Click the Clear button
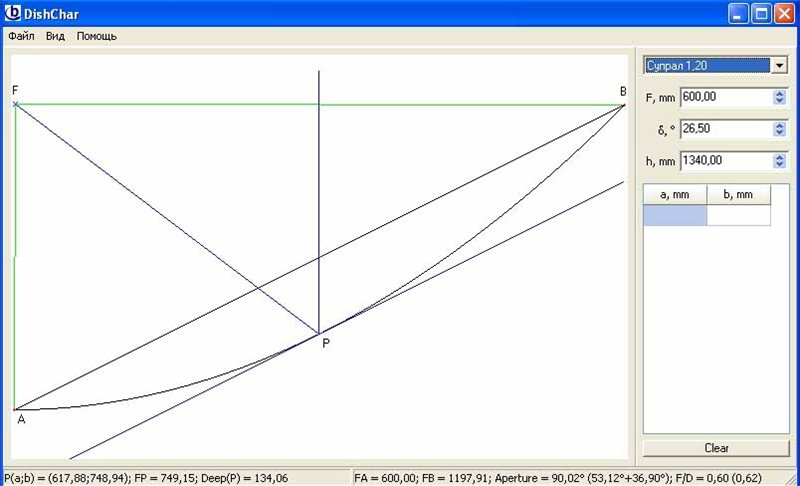 [x=716, y=448]
